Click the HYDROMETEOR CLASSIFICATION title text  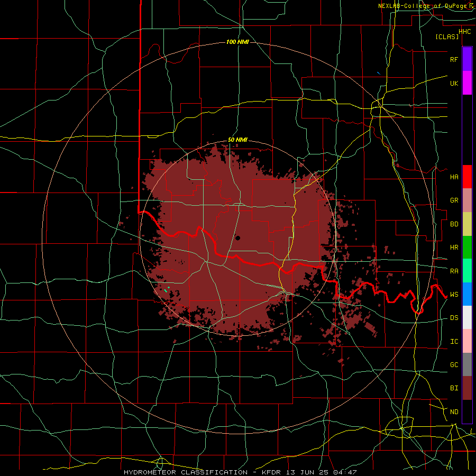[186, 472]
